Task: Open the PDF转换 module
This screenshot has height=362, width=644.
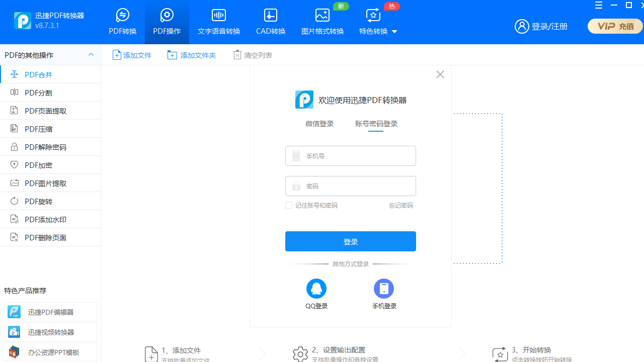Action: [123, 22]
